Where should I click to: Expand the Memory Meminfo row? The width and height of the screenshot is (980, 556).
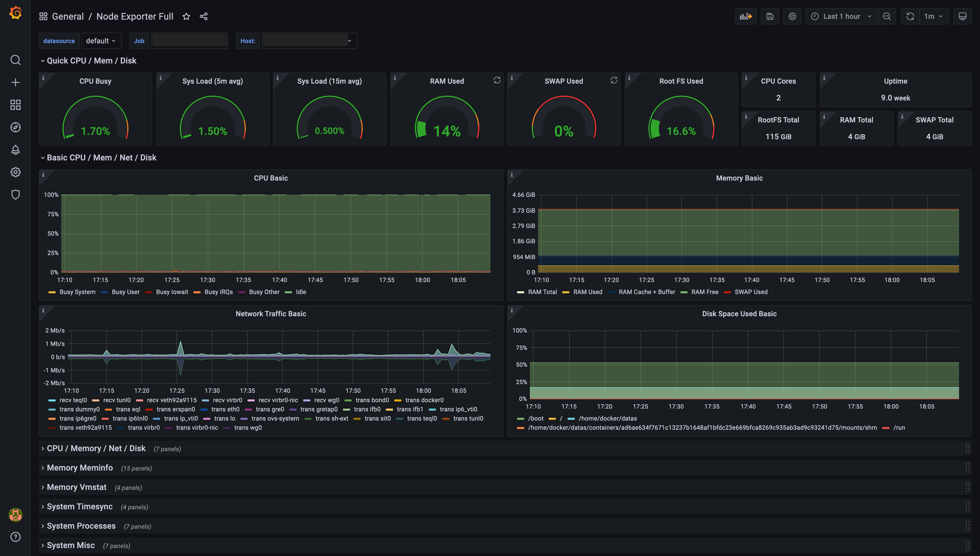point(79,467)
